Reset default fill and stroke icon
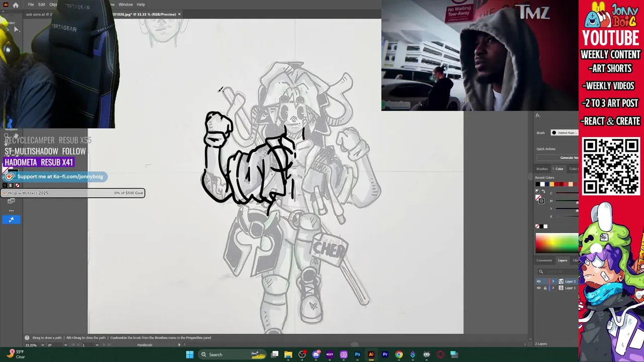The height and width of the screenshot is (362, 644). click(x=537, y=192)
